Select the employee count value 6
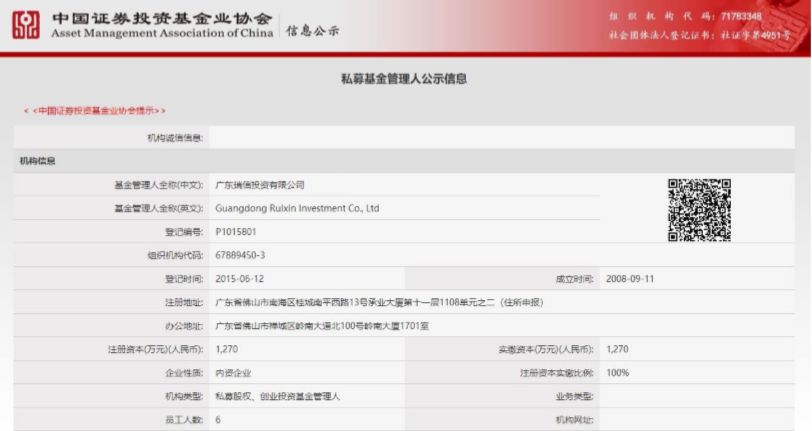Image resolution: width=812 pixels, height=431 pixels. pyautogui.click(x=218, y=420)
